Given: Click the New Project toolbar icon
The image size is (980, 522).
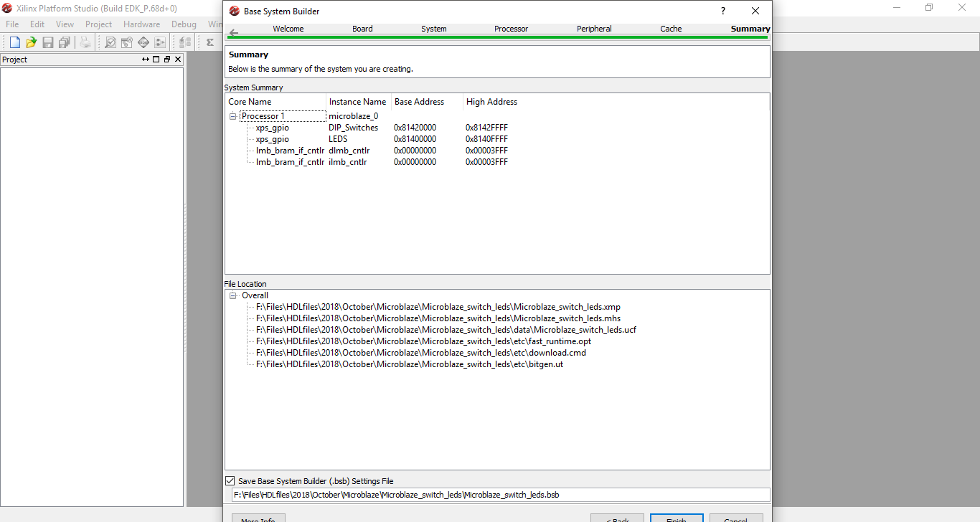Looking at the screenshot, I should point(14,42).
